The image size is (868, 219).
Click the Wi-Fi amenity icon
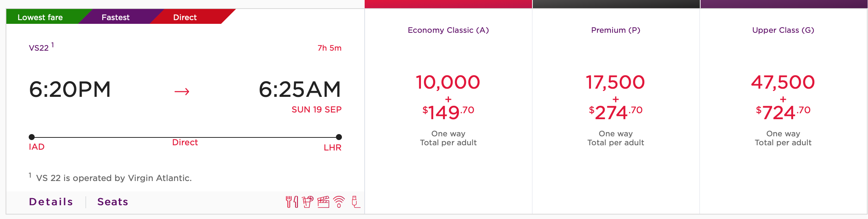(339, 202)
